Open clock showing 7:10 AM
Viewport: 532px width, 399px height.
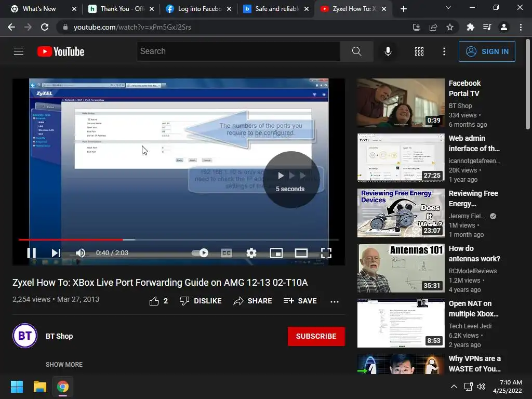point(507,387)
